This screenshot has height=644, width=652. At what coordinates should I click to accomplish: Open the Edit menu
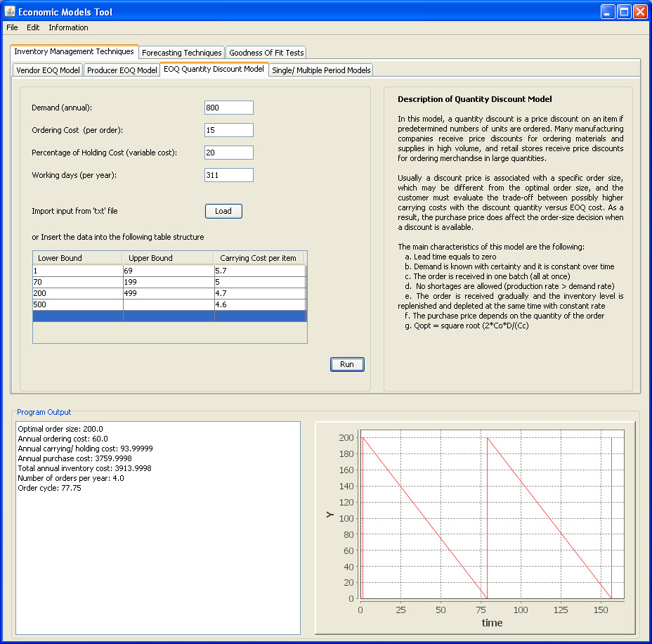pyautogui.click(x=33, y=27)
